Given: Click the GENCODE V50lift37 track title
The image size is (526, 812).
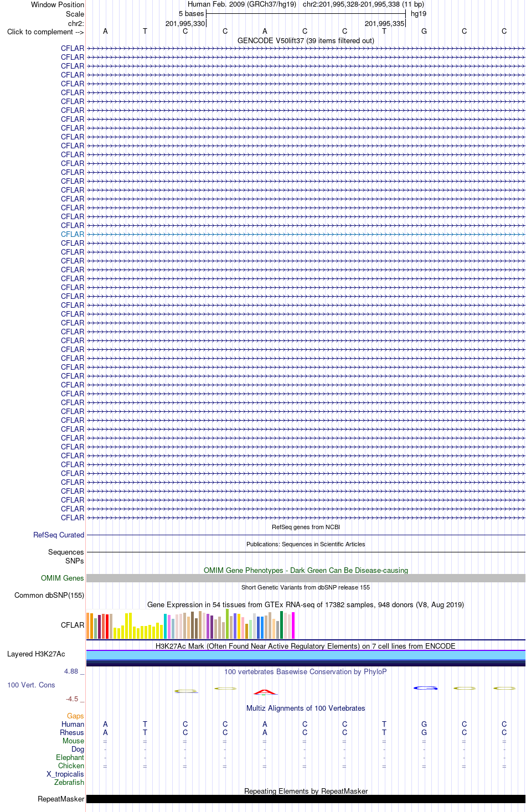Looking at the screenshot, I should click(306, 40).
